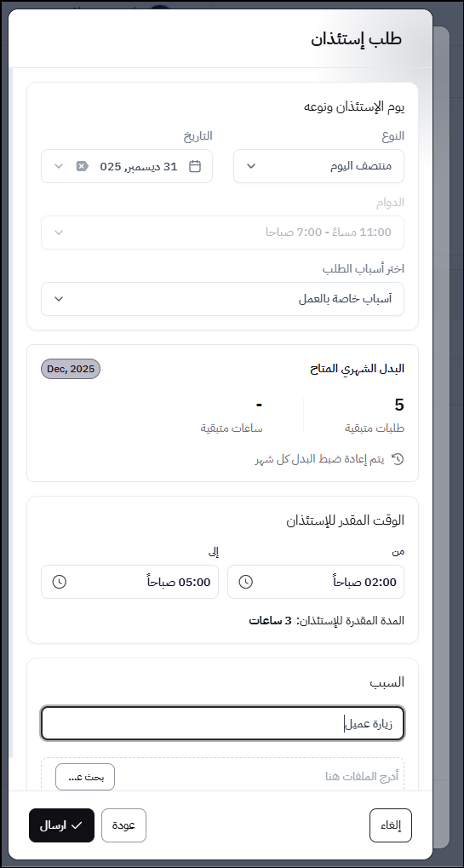Click the file drop area أدرج الملفات هنا
The image size is (464, 868).
click(x=222, y=775)
